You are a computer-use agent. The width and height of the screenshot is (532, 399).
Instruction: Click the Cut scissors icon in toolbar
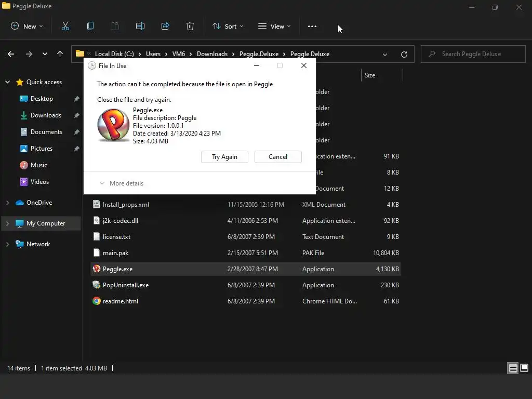click(x=65, y=26)
